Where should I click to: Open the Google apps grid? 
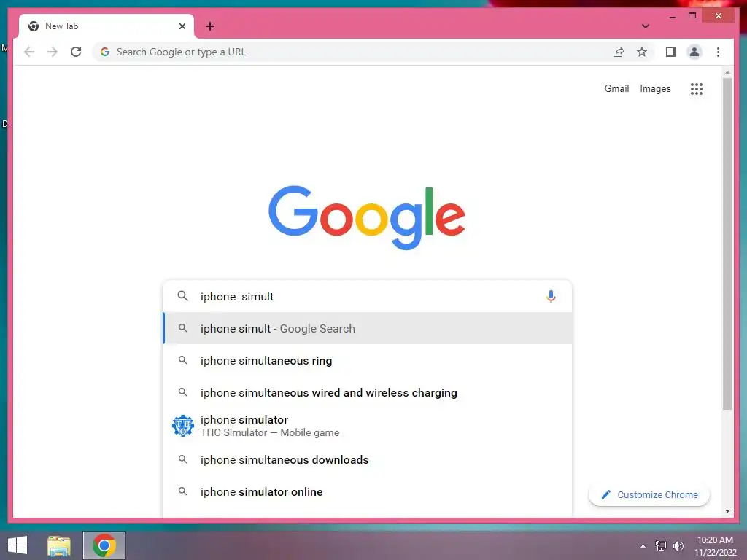[x=697, y=88]
